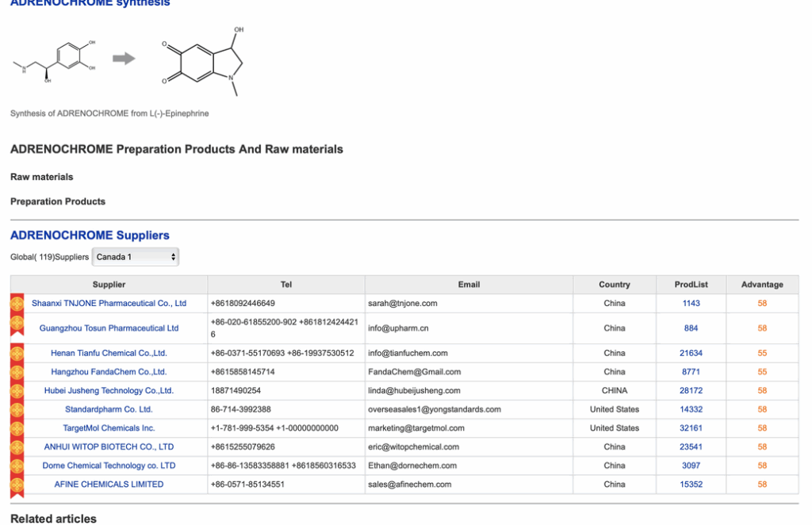The height and width of the screenshot is (525, 812).
Task: Click the epinephrine reactant structure image
Action: coord(55,60)
